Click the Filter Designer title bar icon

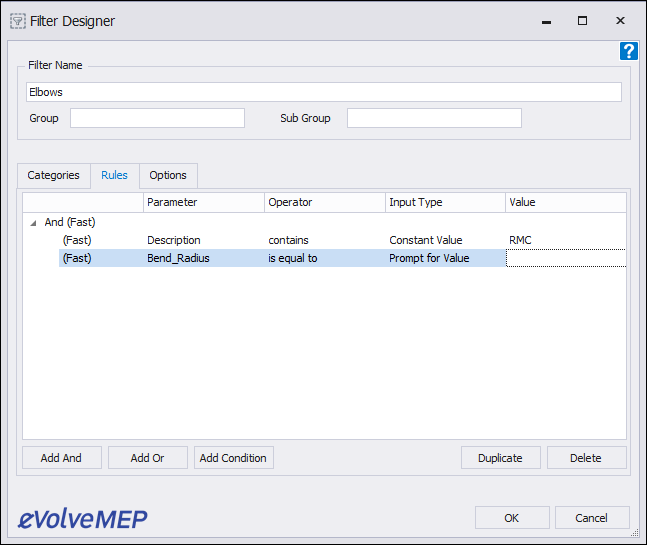pyautogui.click(x=18, y=21)
